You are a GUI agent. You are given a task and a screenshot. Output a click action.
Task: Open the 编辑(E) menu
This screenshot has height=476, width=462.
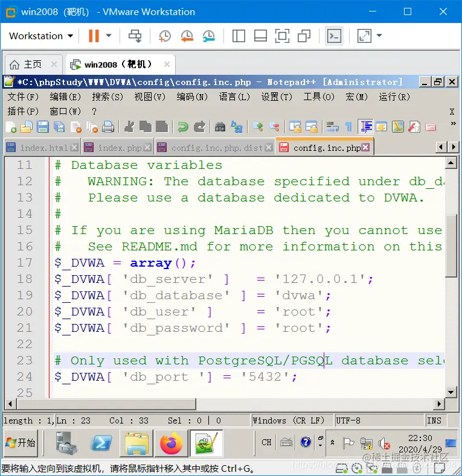click(x=65, y=97)
